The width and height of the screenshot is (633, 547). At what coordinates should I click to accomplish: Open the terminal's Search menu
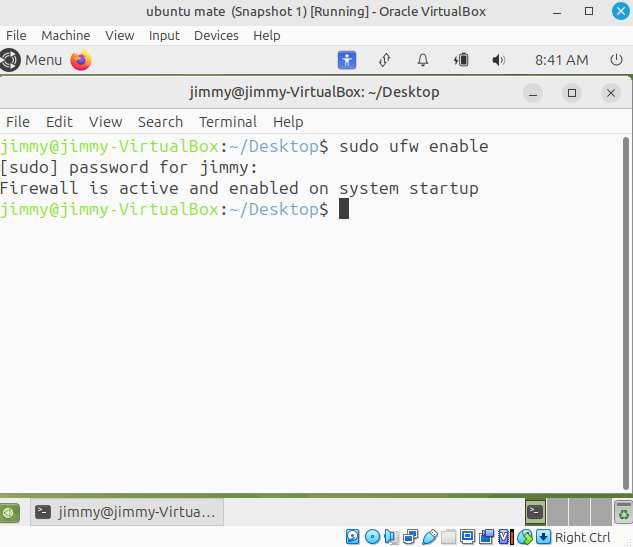160,122
